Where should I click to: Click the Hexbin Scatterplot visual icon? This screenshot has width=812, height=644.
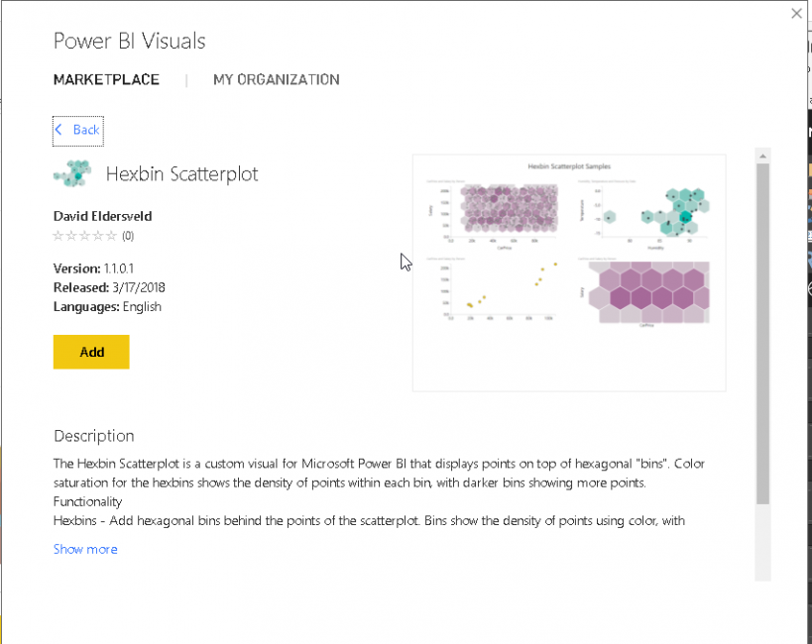click(x=72, y=173)
